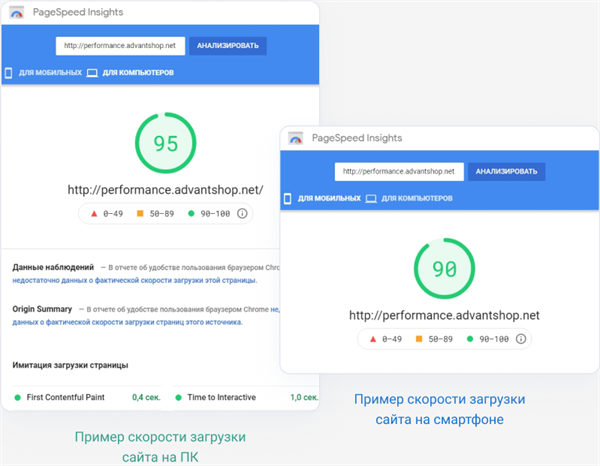Click the info icon in the score-95 legend
The width and height of the screenshot is (600, 466).
click(x=242, y=213)
